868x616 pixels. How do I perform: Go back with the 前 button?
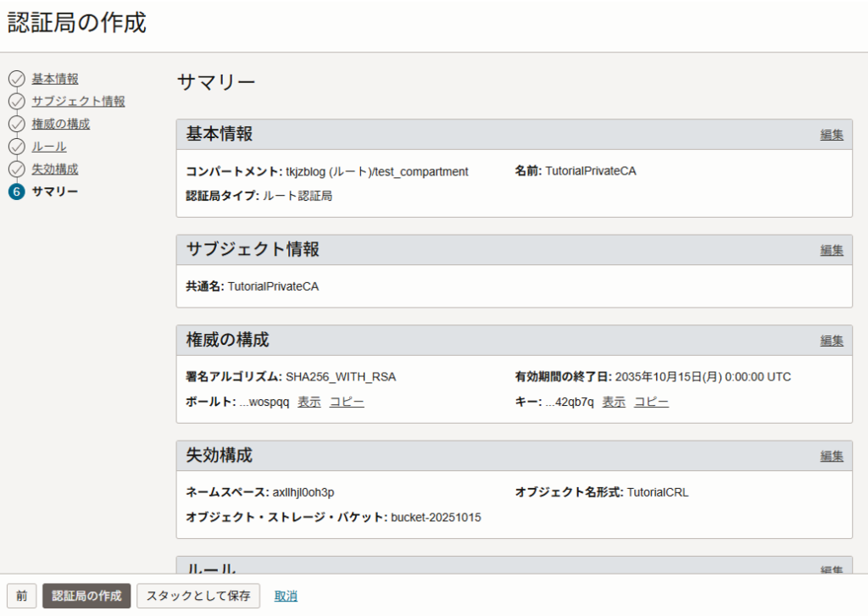[21, 596]
